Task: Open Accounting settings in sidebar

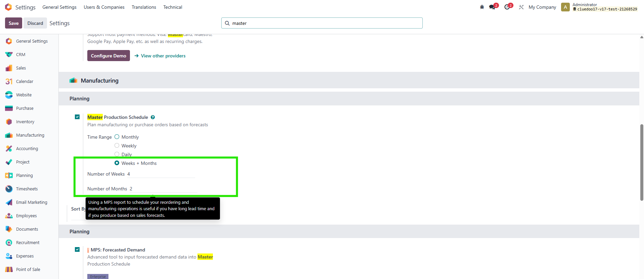Action: click(x=27, y=148)
